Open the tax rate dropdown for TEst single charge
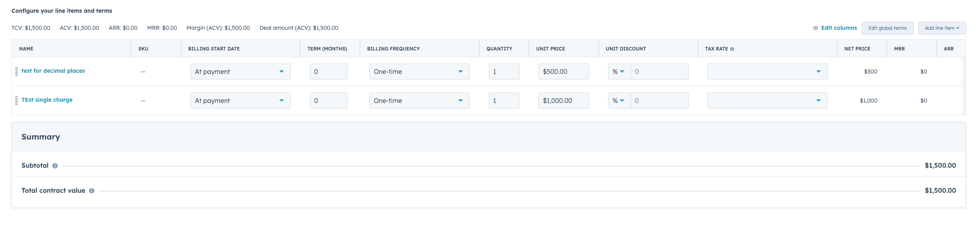The height and width of the screenshot is (252, 980). pyautogui.click(x=767, y=101)
